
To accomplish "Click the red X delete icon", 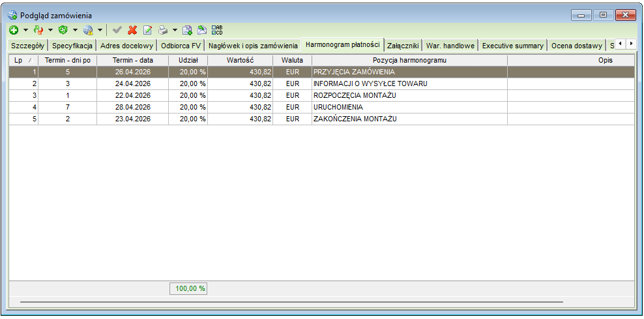I will pyautogui.click(x=132, y=30).
